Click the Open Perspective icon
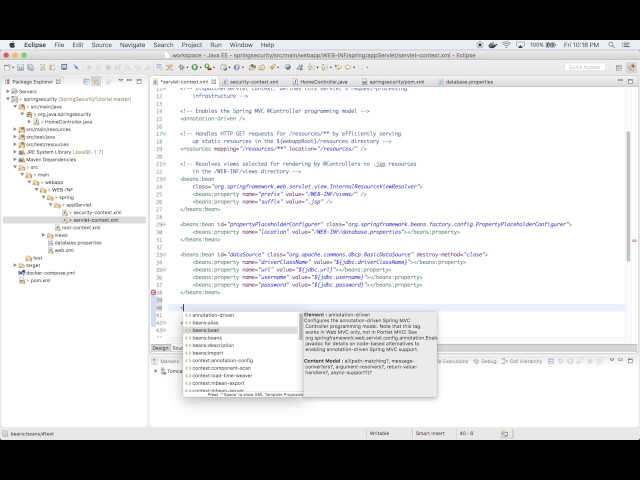The image size is (640, 480). coord(619,67)
